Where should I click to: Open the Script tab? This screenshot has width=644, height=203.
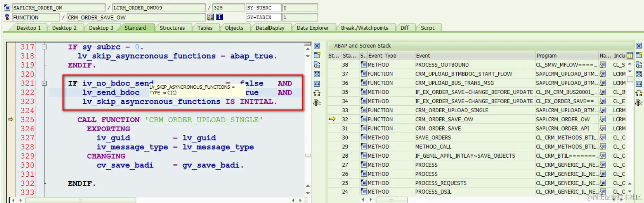(x=427, y=28)
